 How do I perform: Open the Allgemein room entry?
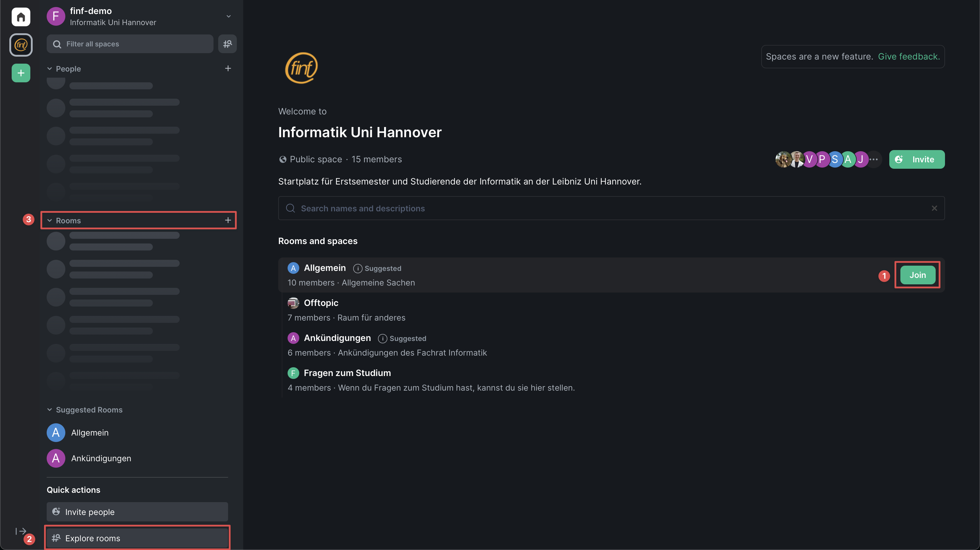point(611,275)
